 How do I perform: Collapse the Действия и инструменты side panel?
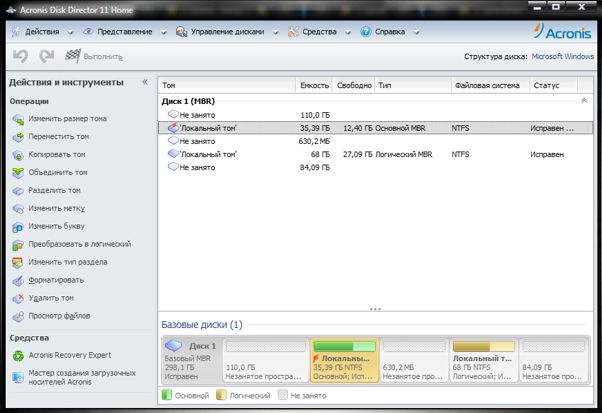145,82
